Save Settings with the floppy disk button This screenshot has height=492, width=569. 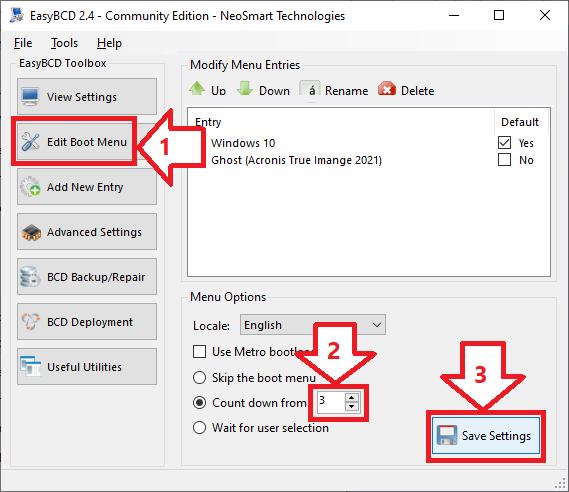(486, 435)
